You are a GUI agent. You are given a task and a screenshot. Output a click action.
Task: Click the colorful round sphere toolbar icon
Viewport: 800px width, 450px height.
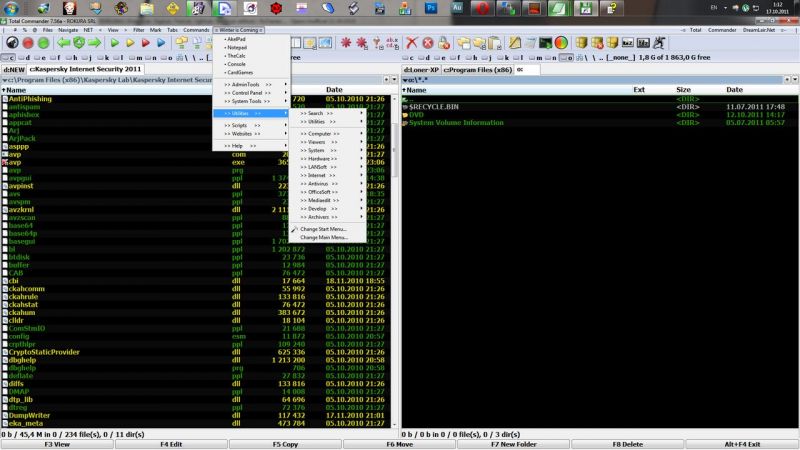tap(561, 43)
